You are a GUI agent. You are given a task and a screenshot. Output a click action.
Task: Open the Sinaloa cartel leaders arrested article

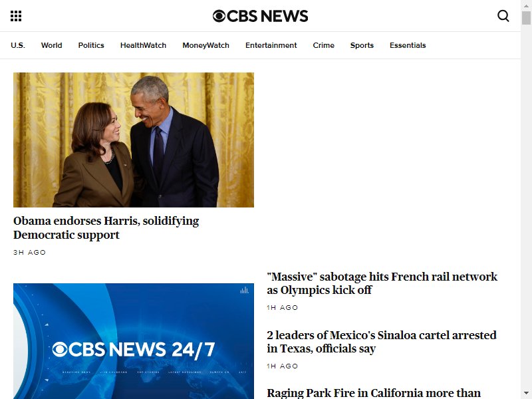381,342
